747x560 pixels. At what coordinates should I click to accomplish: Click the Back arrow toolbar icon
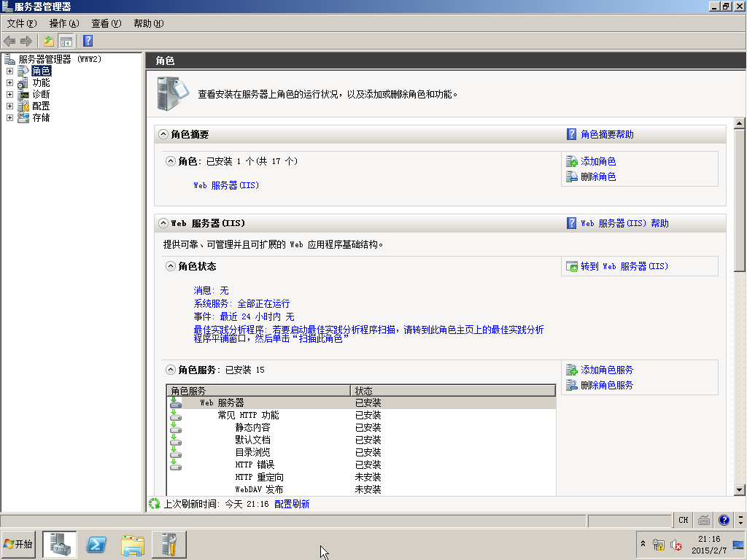9,41
